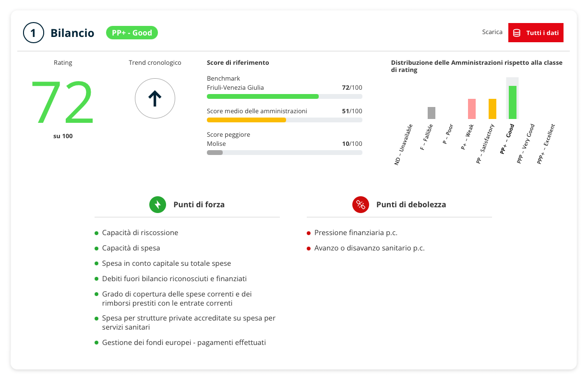Click the large 72 rating number
The width and height of the screenshot is (588, 380).
pos(62,103)
